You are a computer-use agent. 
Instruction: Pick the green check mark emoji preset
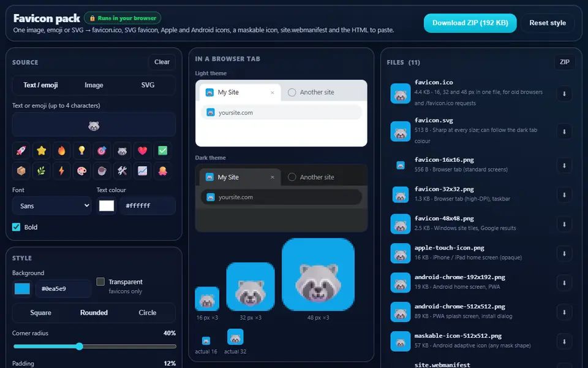pos(163,151)
